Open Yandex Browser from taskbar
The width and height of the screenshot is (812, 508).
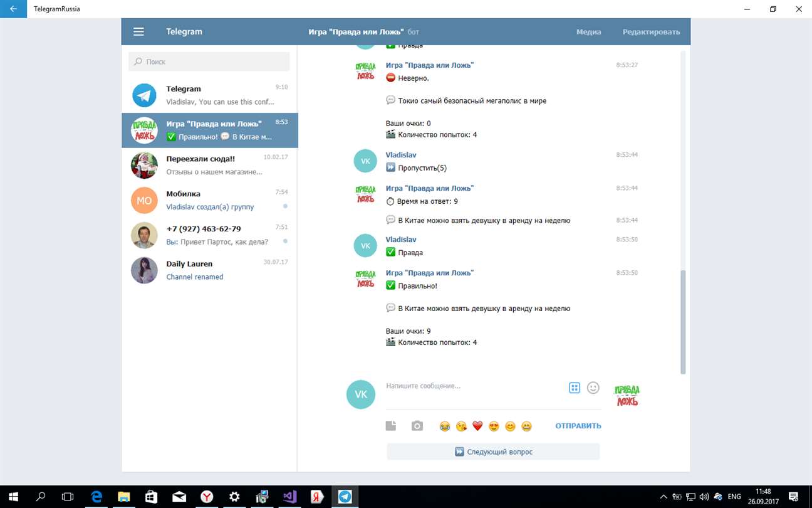(x=207, y=497)
